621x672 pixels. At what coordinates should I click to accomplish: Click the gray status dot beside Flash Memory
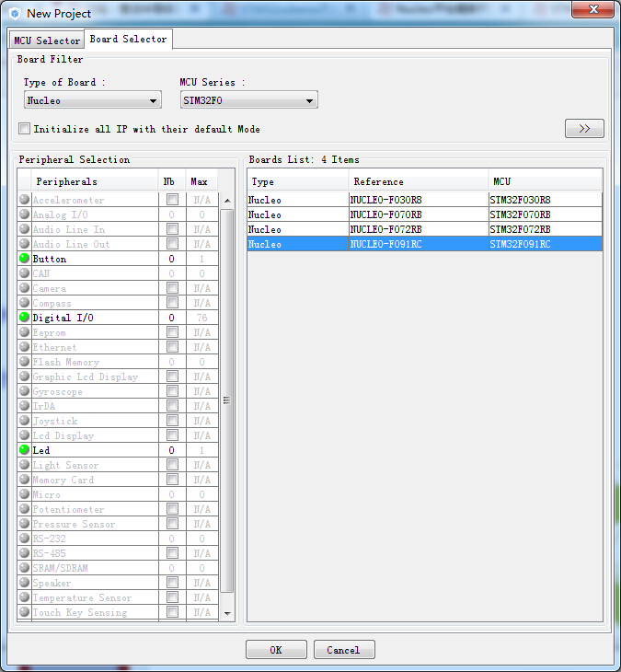tap(25, 361)
